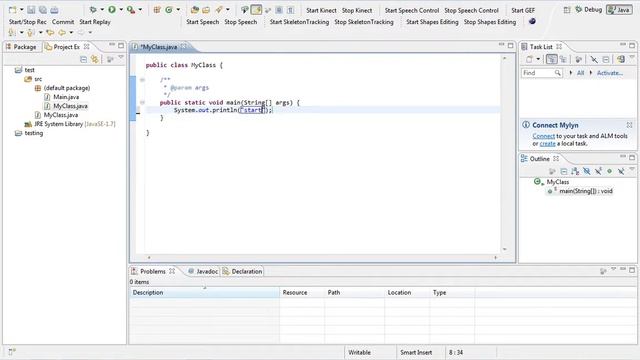This screenshot has width=640, height=360.
Task: Click the Run External Tools icon
Action: [x=131, y=9]
